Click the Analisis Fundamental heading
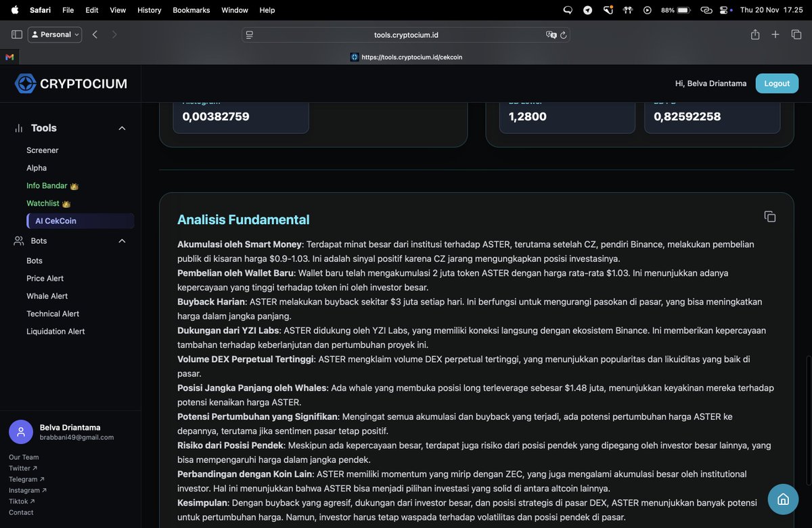 [244, 219]
